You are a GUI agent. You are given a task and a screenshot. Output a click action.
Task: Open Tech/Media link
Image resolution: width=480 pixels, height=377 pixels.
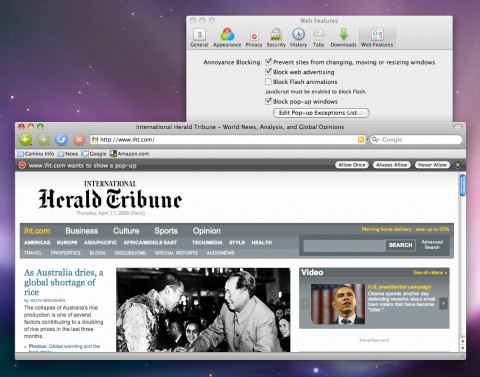pos(207,243)
